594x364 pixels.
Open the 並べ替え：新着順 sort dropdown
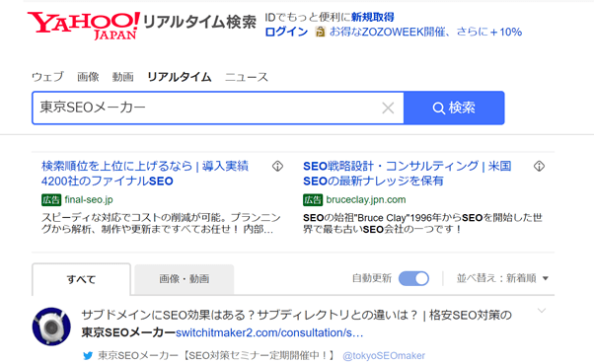502,278
